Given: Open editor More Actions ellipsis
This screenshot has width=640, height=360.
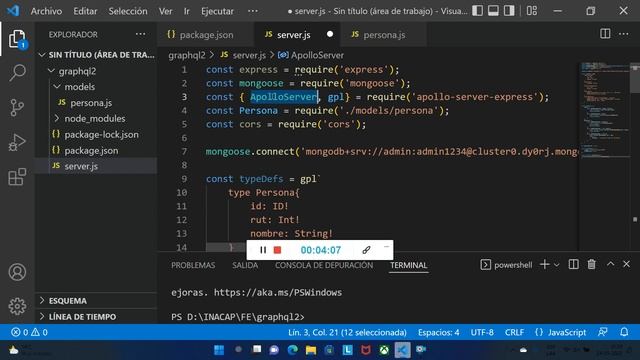Looking at the screenshot, I should pyautogui.click(x=624, y=34).
